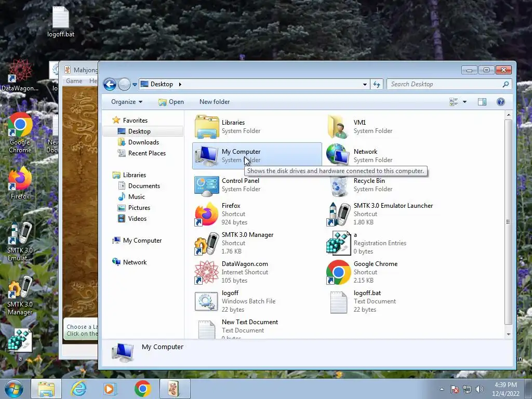Select Google Chrome desktop shortcut

point(20,133)
